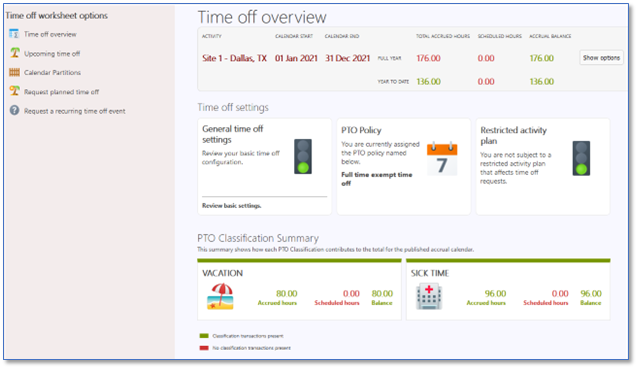
Task: Click the year to date accrual balance 136.00
Action: pyautogui.click(x=542, y=81)
